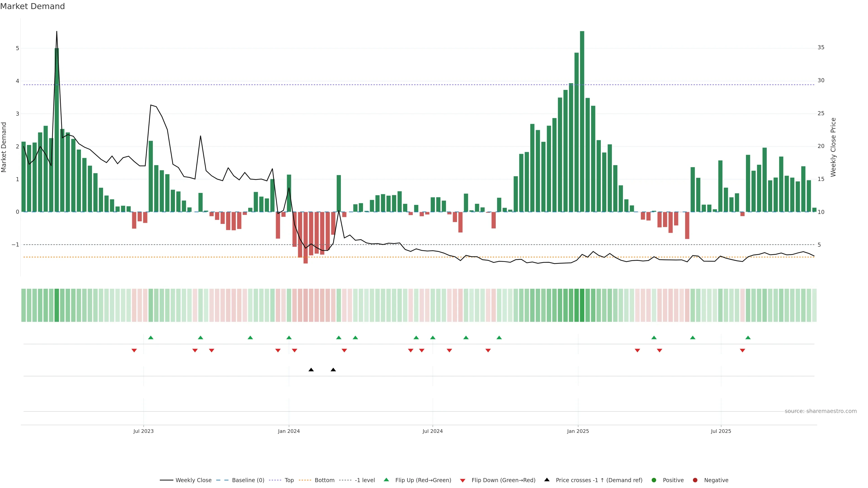Click the darkest green heatmap cell near Jan 2025
Screen dimensions: 868x488
(x=582, y=305)
